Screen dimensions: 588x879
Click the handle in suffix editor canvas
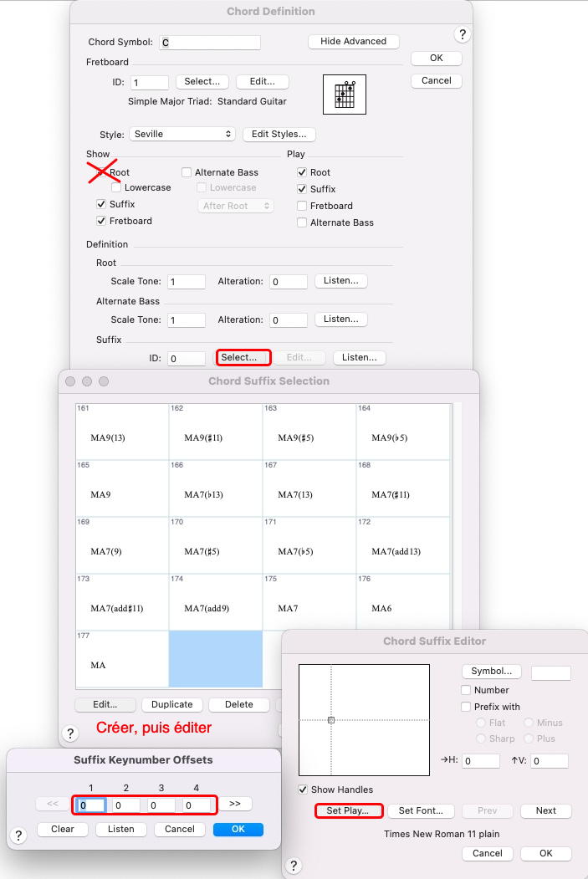pos(331,719)
